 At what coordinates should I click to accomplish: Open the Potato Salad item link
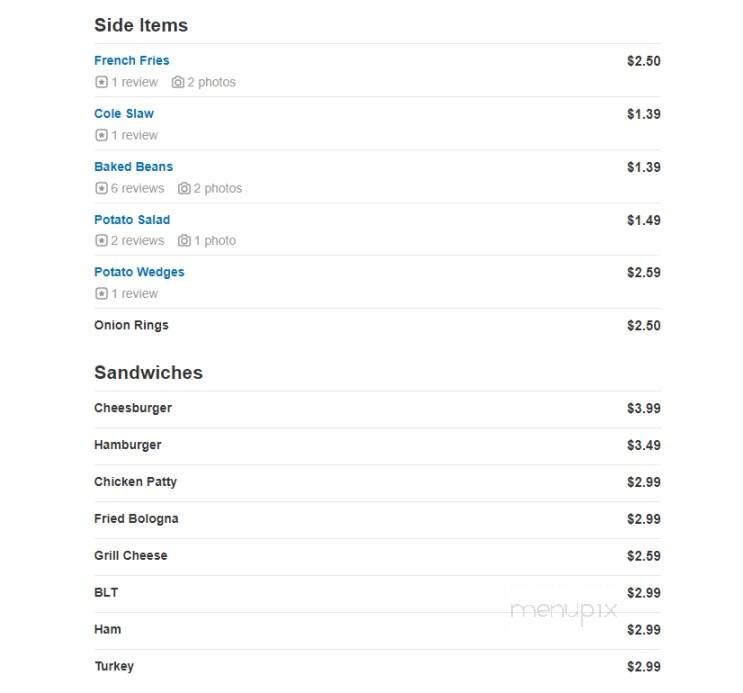point(132,220)
